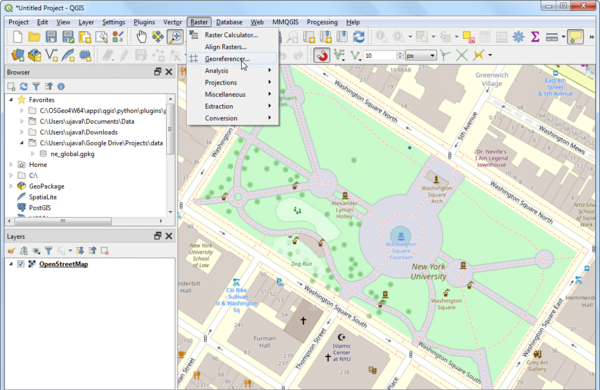
Task: Uncheck the OpenStreetMap layer visibility checkbox
Action: coord(21,264)
